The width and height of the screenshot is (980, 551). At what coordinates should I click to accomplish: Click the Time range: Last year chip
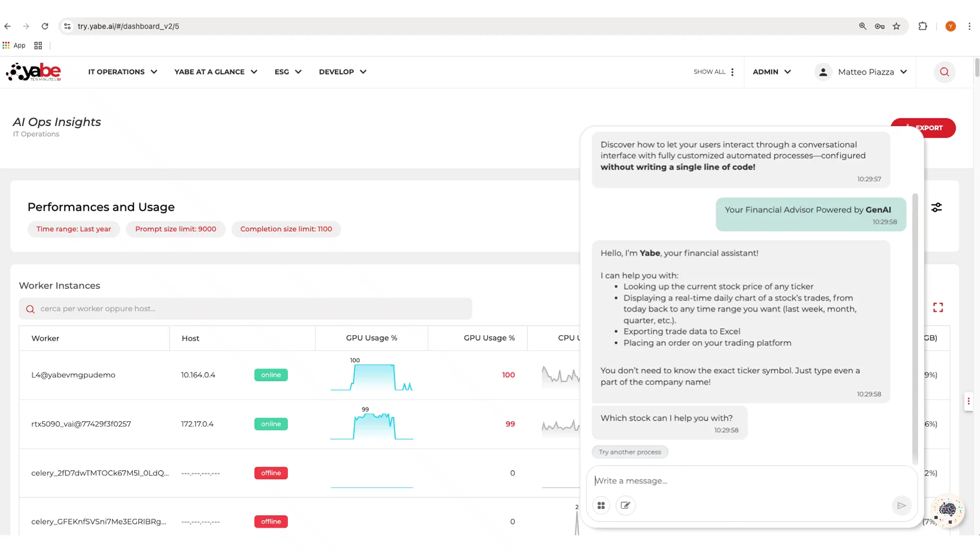point(73,229)
